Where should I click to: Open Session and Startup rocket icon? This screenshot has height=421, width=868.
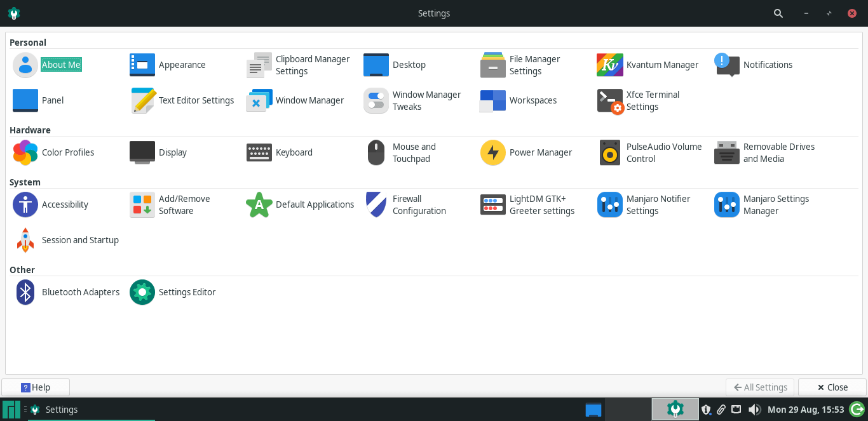pos(25,240)
